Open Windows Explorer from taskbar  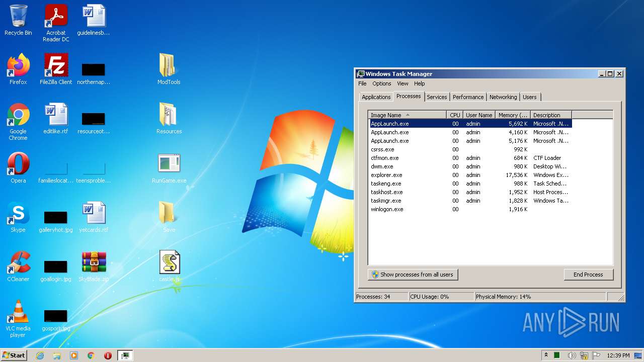[57, 355]
